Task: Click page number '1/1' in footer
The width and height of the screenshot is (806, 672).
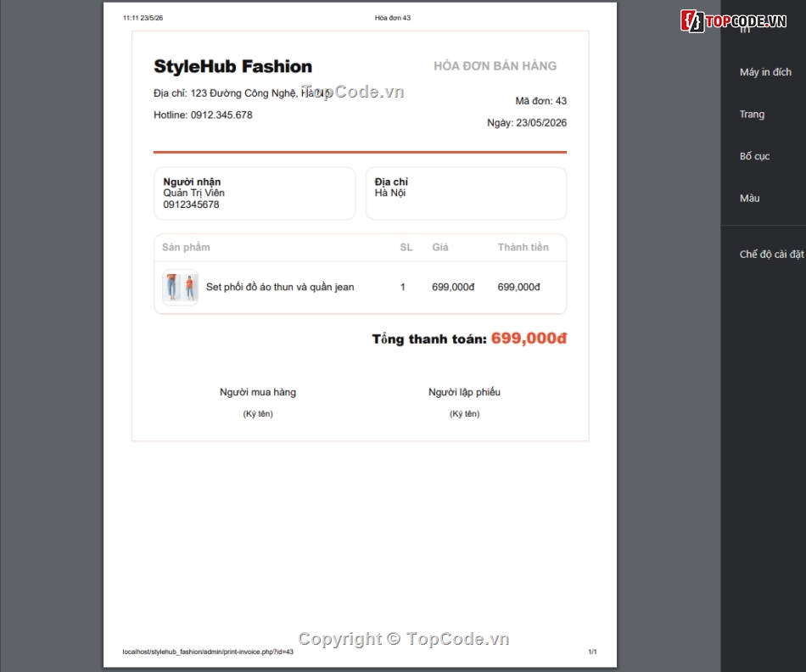Action: [592, 652]
